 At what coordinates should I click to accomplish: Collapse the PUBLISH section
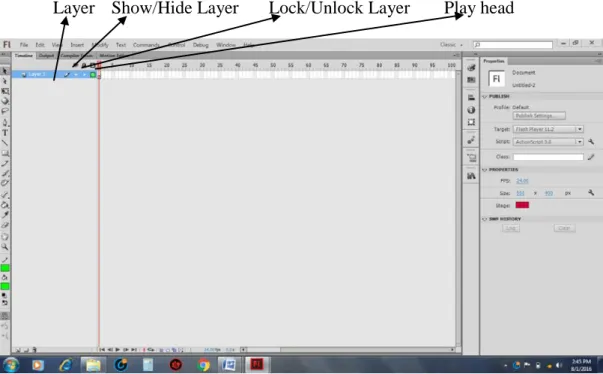click(x=485, y=96)
